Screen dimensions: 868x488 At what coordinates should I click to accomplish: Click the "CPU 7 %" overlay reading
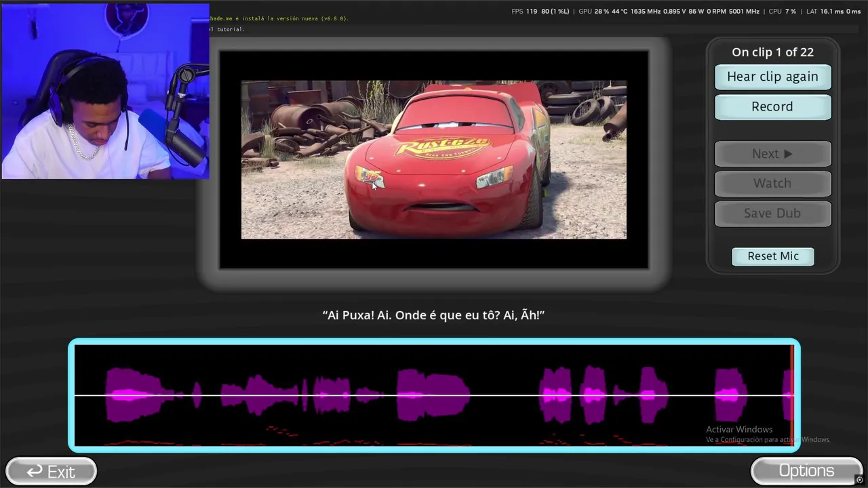pyautogui.click(x=783, y=12)
